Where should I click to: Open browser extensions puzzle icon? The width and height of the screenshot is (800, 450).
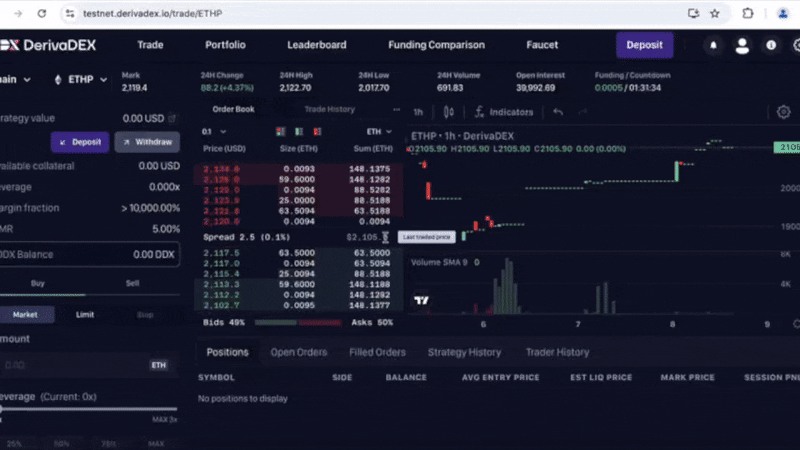[747, 14]
